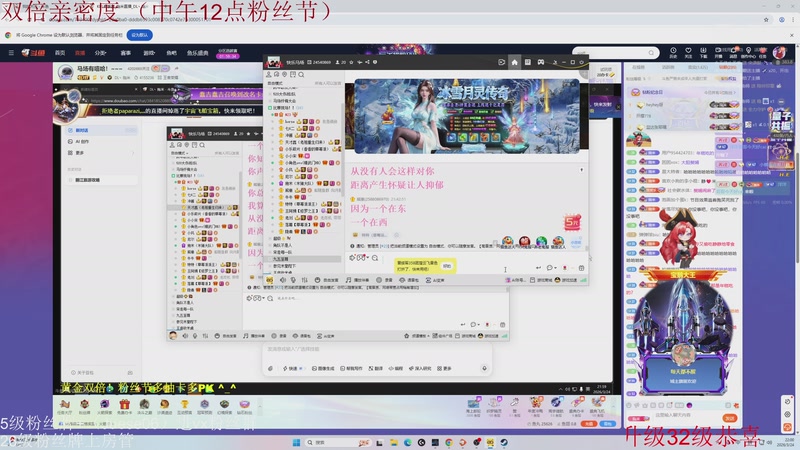Click 设为默认 in the Chrome infobar
The image size is (800, 450).
click(139, 35)
